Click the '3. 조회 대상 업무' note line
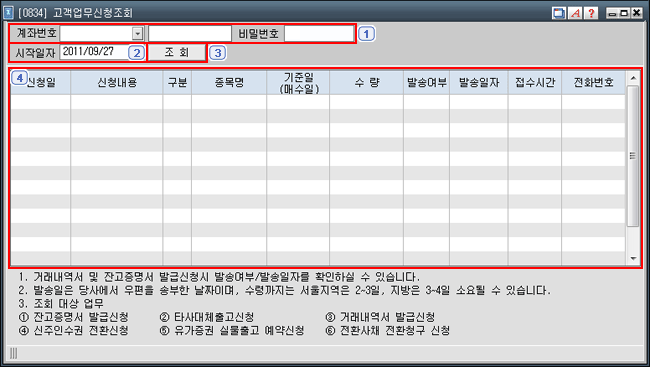Image resolution: width=650 pixels, height=367 pixels. coord(61,304)
